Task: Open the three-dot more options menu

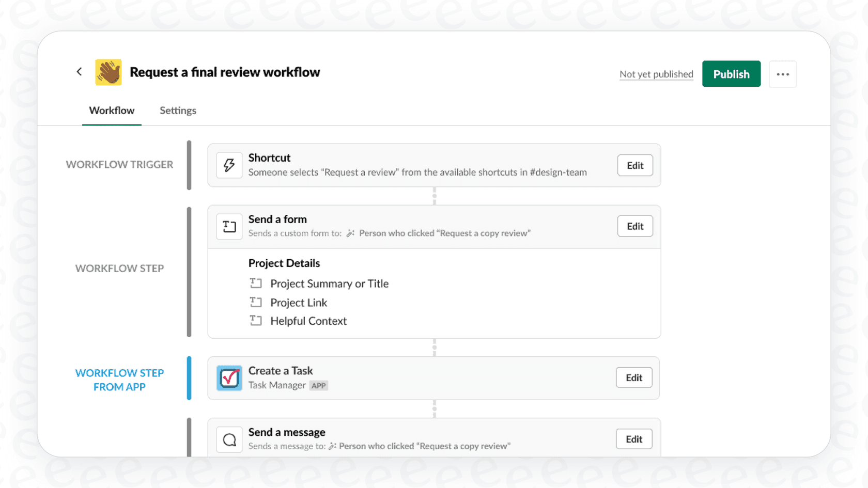Action: click(x=783, y=74)
